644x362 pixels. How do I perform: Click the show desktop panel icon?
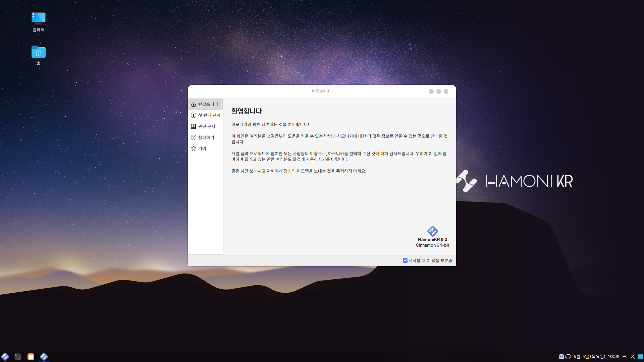click(x=640, y=357)
